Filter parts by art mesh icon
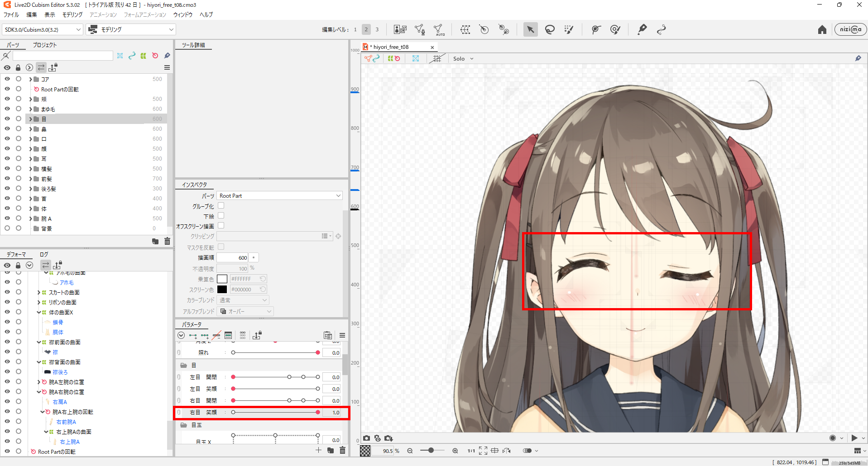Image resolution: width=868 pixels, height=466 pixels. coord(120,56)
